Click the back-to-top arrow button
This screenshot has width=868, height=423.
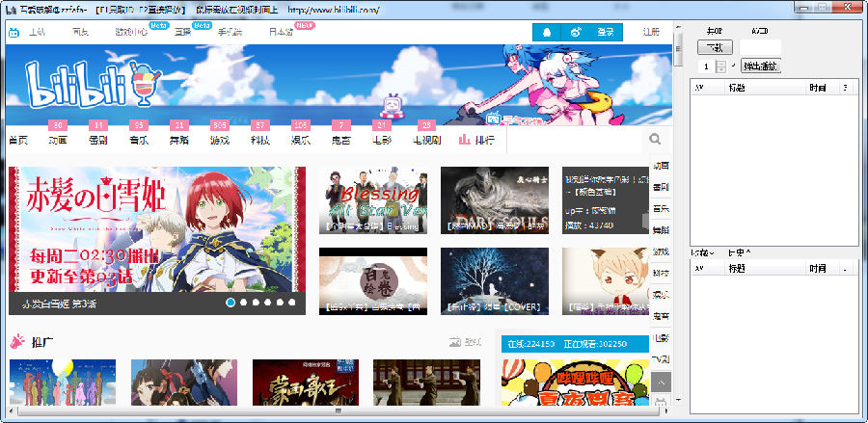[x=661, y=383]
